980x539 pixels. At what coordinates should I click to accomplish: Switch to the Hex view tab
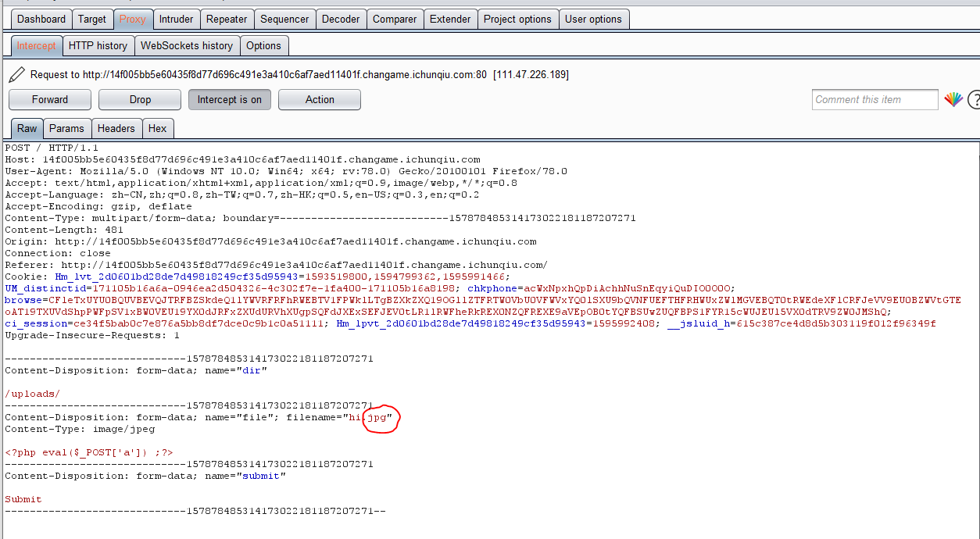[158, 128]
